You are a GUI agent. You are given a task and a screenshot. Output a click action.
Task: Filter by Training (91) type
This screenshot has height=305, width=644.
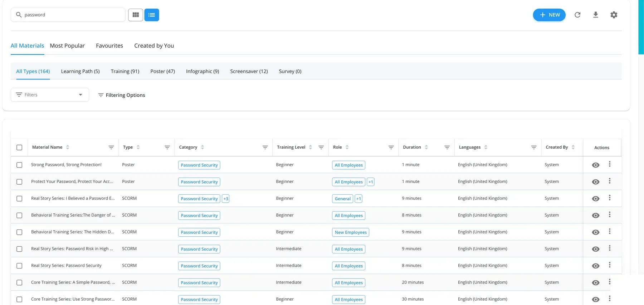pos(125,71)
